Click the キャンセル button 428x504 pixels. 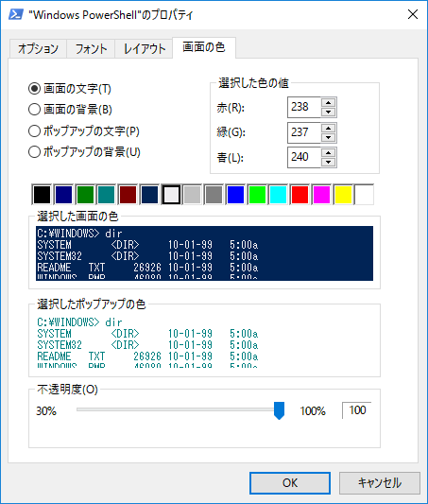[x=380, y=483]
